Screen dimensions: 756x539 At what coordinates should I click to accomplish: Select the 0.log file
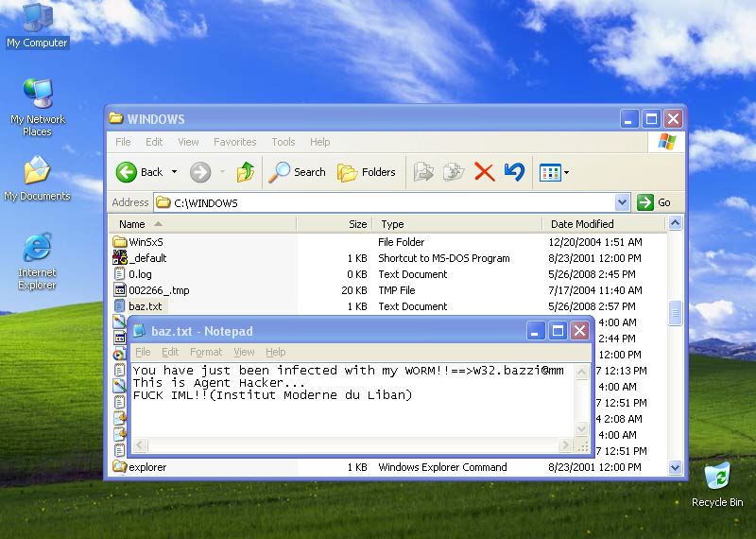[132, 274]
